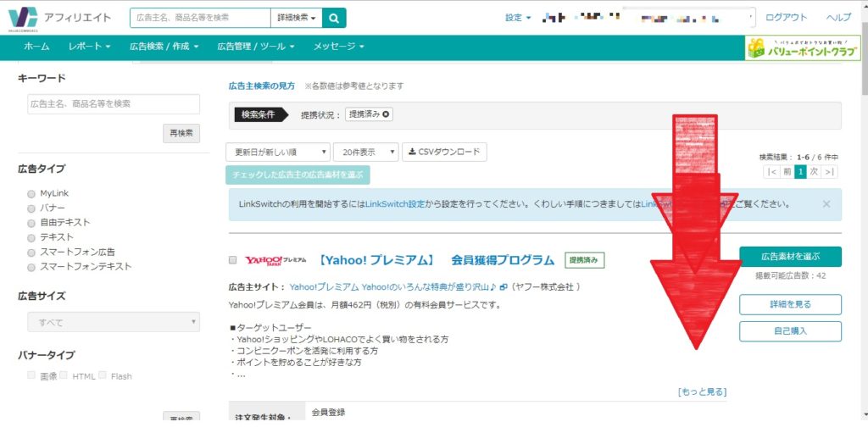Viewport: 868px width, 433px height.
Task: Toggle the Flash banner type checkbox
Action: [103, 375]
